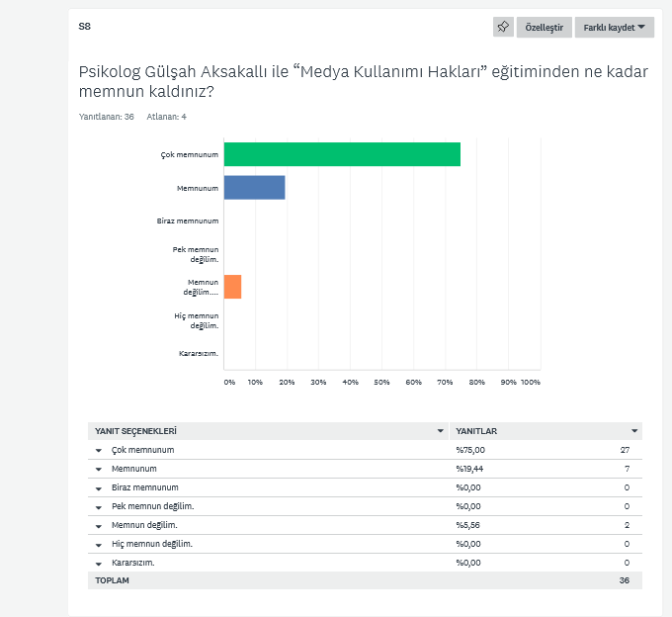Click the YANIT SEÇENEKLERİ column sort arrow
Screen dimensions: 672x617
pos(441,431)
